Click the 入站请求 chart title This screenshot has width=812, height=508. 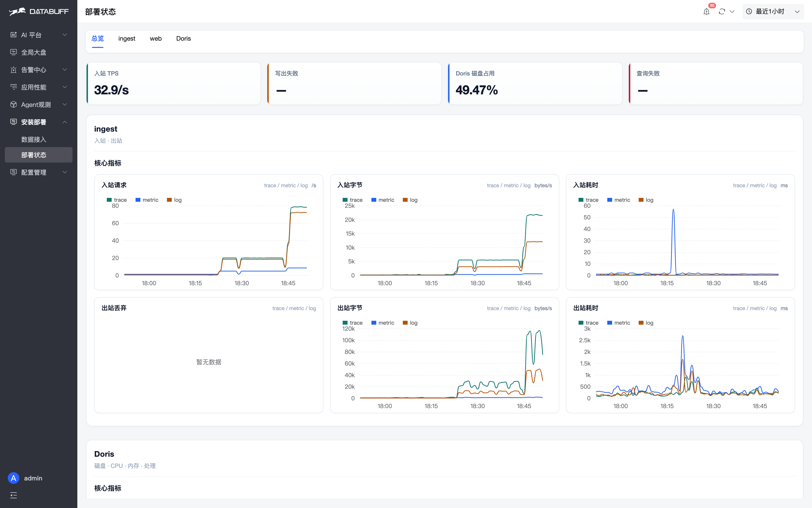[114, 185]
